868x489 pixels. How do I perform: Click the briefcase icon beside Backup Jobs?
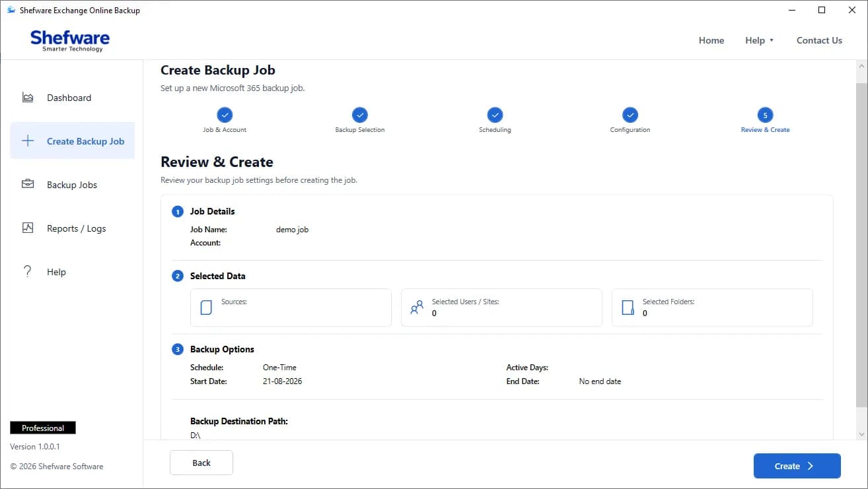[28, 184]
